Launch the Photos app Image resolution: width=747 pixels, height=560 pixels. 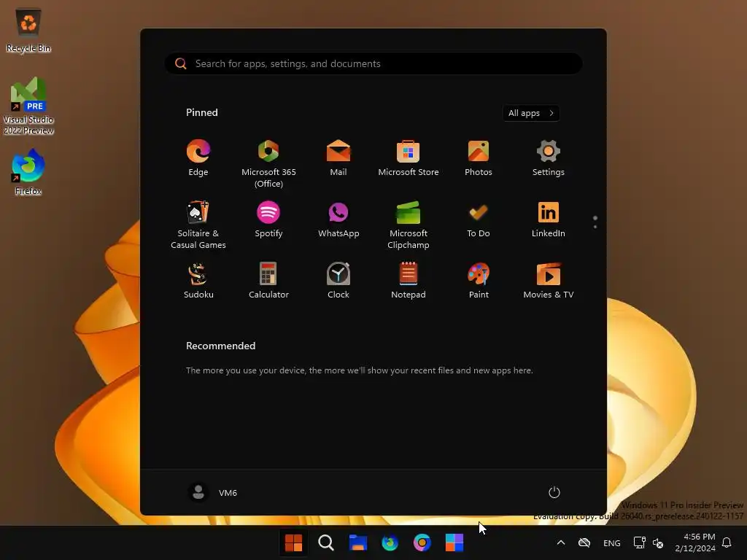(479, 158)
